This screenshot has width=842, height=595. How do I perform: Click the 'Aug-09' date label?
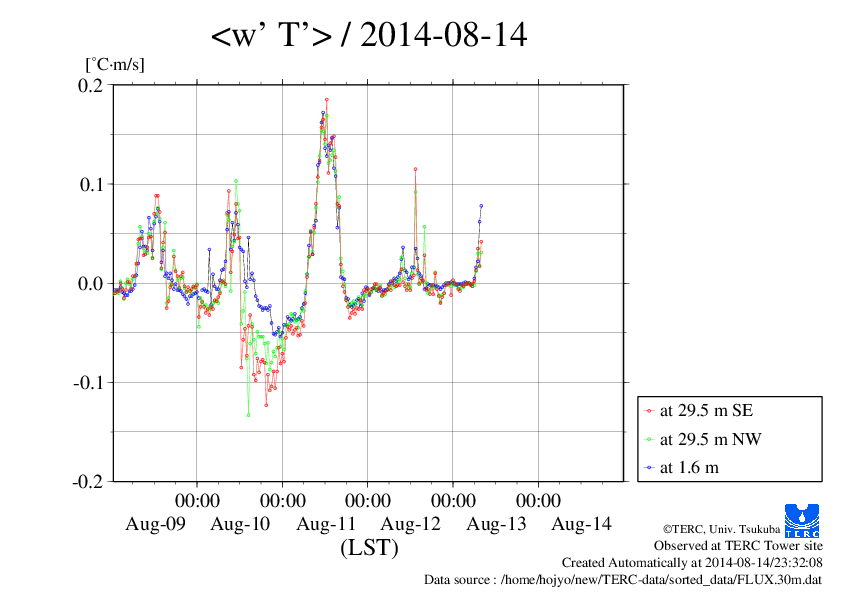pyautogui.click(x=155, y=524)
